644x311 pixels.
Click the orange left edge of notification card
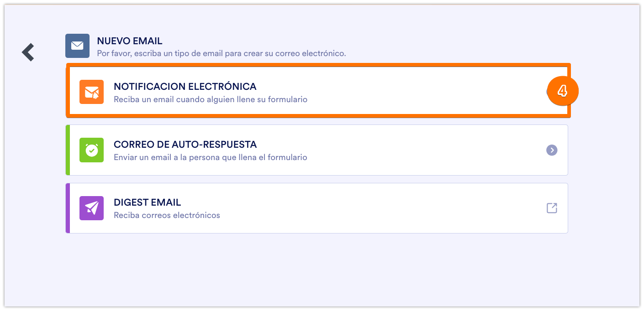click(x=68, y=91)
